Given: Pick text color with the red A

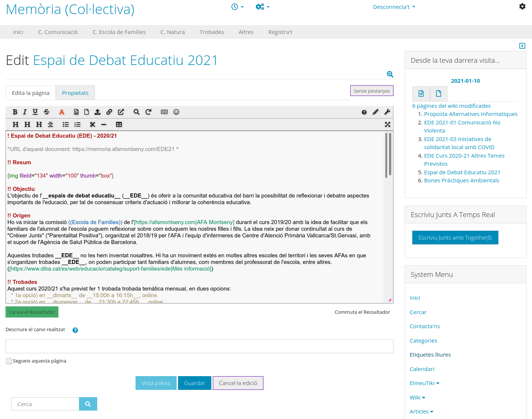Looking at the screenshot, I should 62,112.
